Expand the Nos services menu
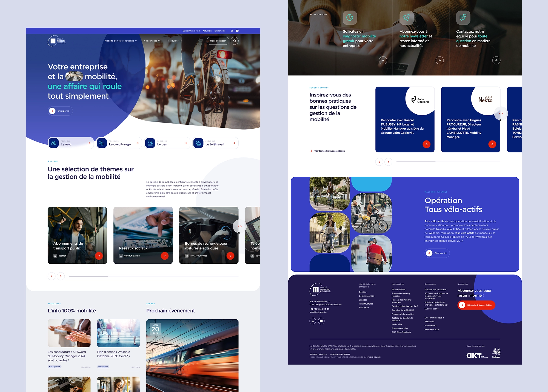The width and height of the screenshot is (548, 392). [152, 41]
